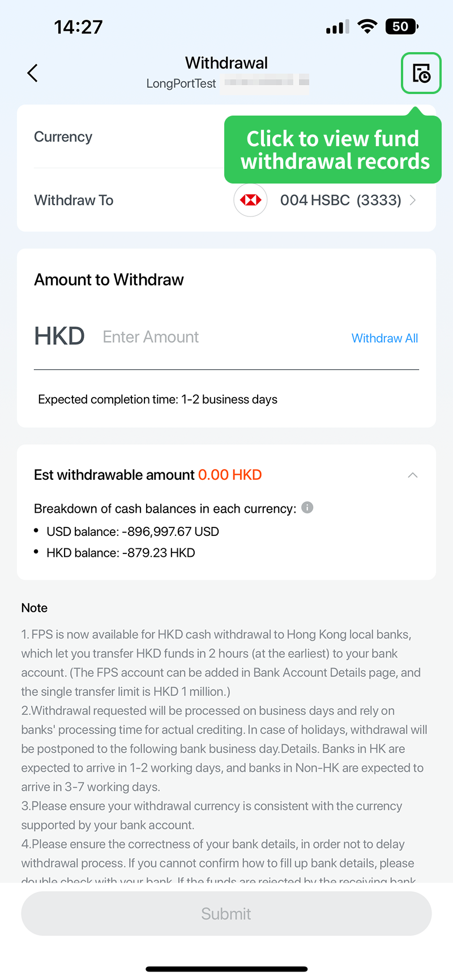Focus the Enter Amount input field
Image resolution: width=453 pixels, height=980 pixels.
tap(215, 337)
